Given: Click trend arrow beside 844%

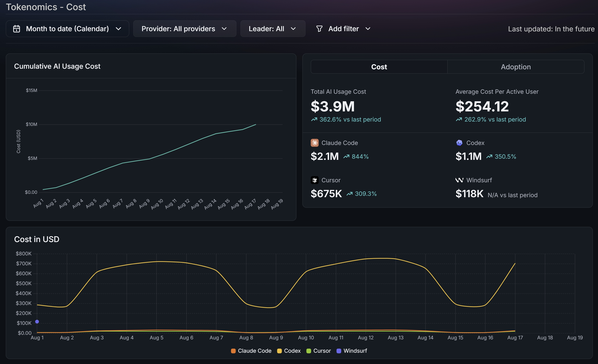Looking at the screenshot, I should click(346, 156).
